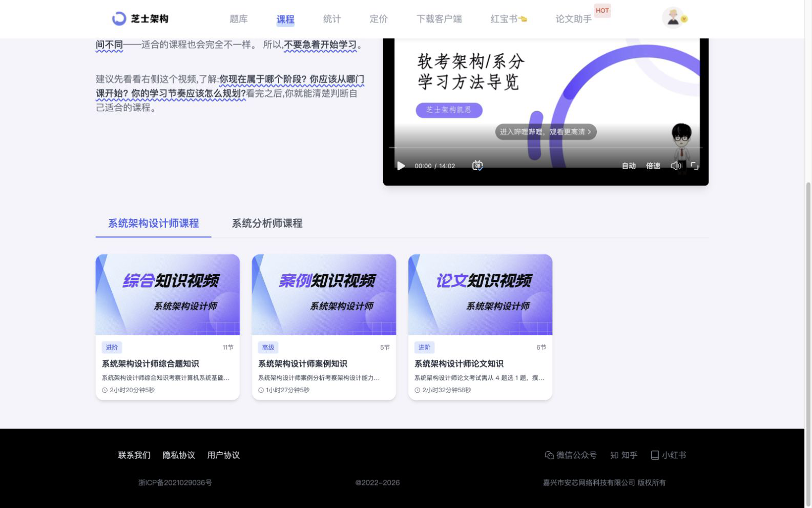Click the clock icon beside 2小时32分钟58秒
The image size is (812, 508).
pyautogui.click(x=418, y=390)
